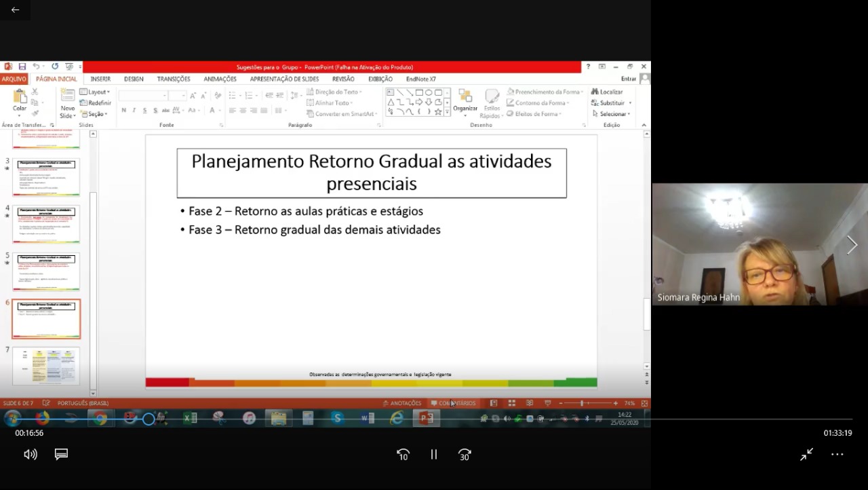Toggle Anotações notes pane
Screen dimensions: 868x490
tap(401, 403)
